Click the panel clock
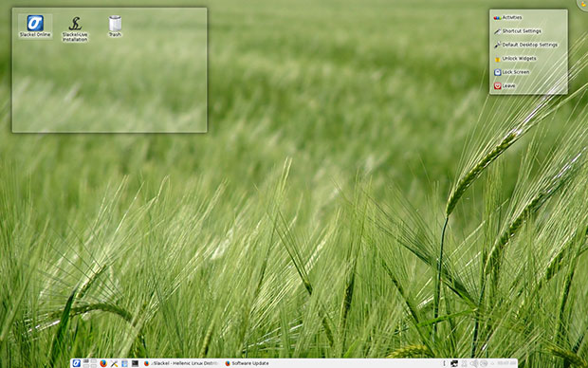Viewport: 588px width, 368px height. click(x=506, y=363)
